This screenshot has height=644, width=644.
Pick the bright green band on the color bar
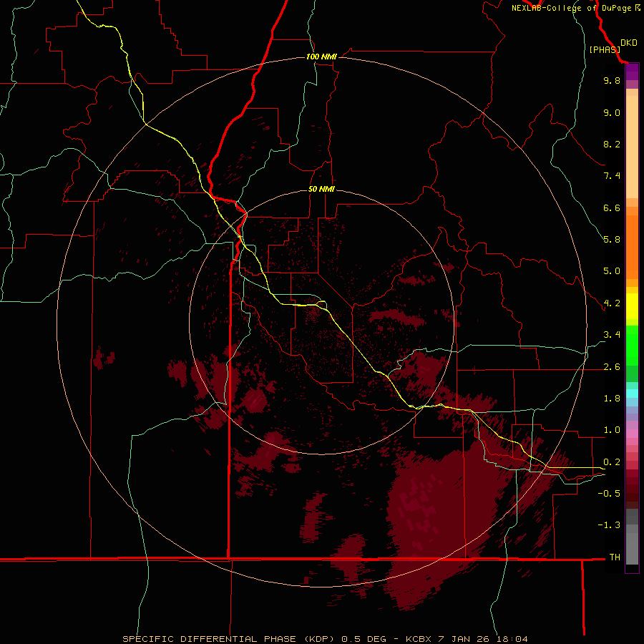coord(632,346)
